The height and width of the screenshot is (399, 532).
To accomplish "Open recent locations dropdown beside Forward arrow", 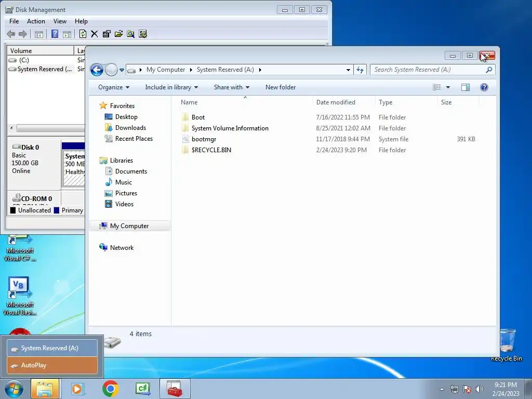I will [x=122, y=70].
